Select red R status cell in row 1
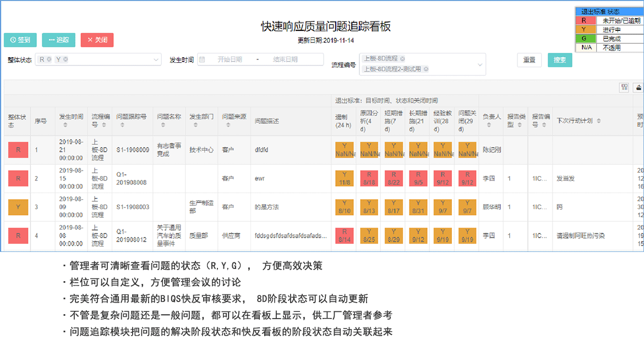 pyautogui.click(x=18, y=150)
